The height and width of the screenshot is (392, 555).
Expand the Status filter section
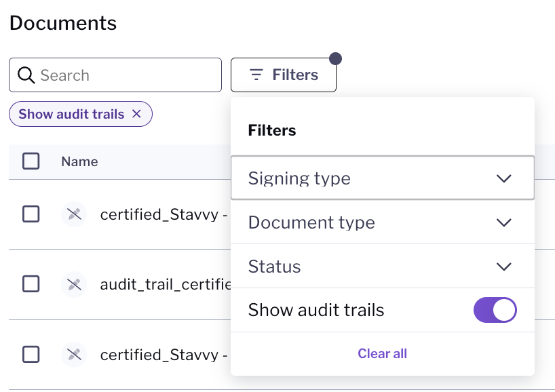click(382, 267)
